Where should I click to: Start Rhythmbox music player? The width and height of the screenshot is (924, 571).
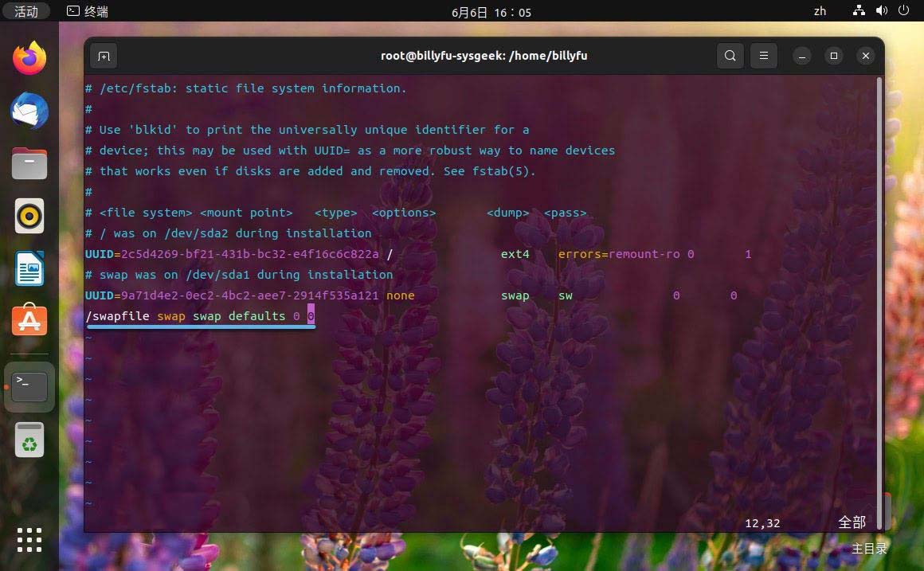[29, 216]
